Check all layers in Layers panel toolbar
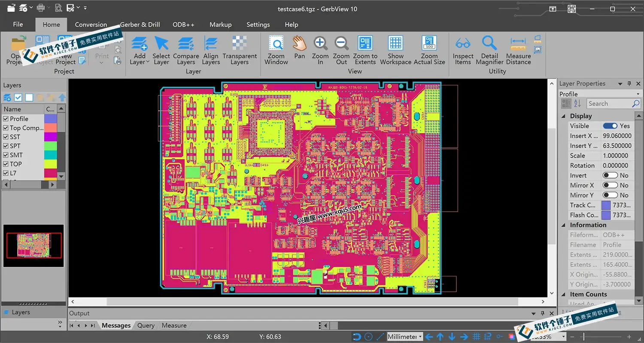Viewport: 644px width, 343px height. point(18,97)
